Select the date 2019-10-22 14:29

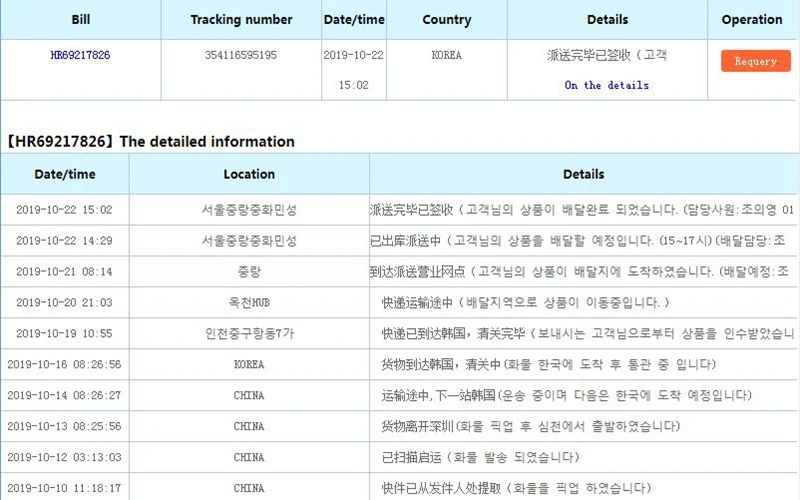tap(64, 241)
